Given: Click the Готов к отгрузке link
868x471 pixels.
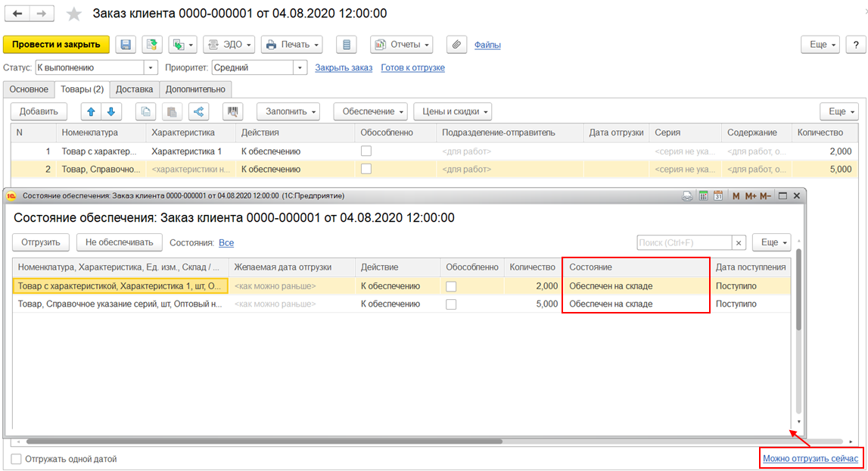Looking at the screenshot, I should [413, 67].
